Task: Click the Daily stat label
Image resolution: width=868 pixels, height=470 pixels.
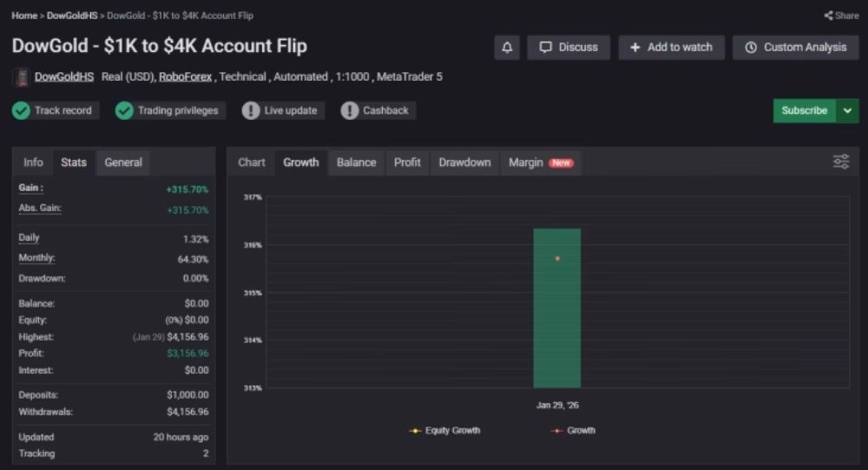Action: (x=29, y=238)
